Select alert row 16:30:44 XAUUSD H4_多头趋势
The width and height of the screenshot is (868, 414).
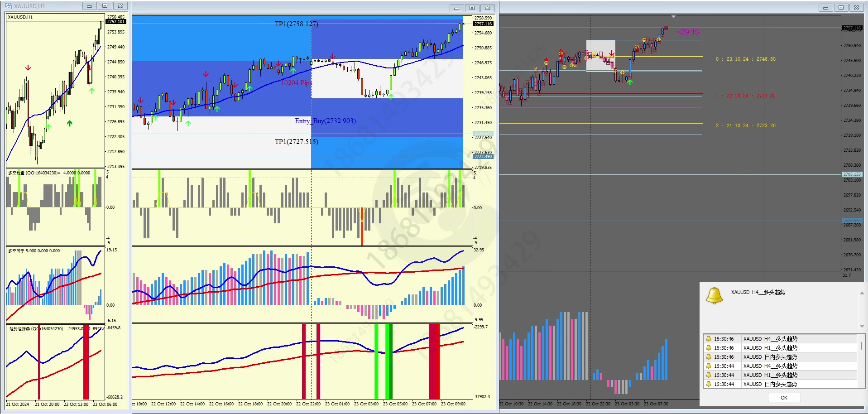pos(781,366)
